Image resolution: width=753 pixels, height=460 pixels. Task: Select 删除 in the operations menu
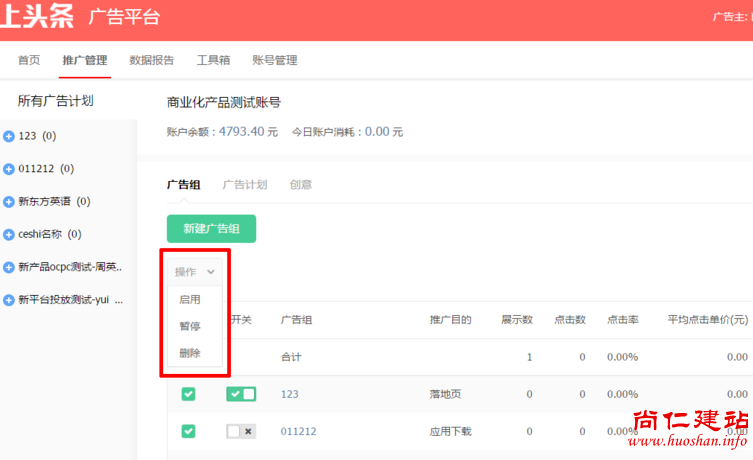pos(190,353)
